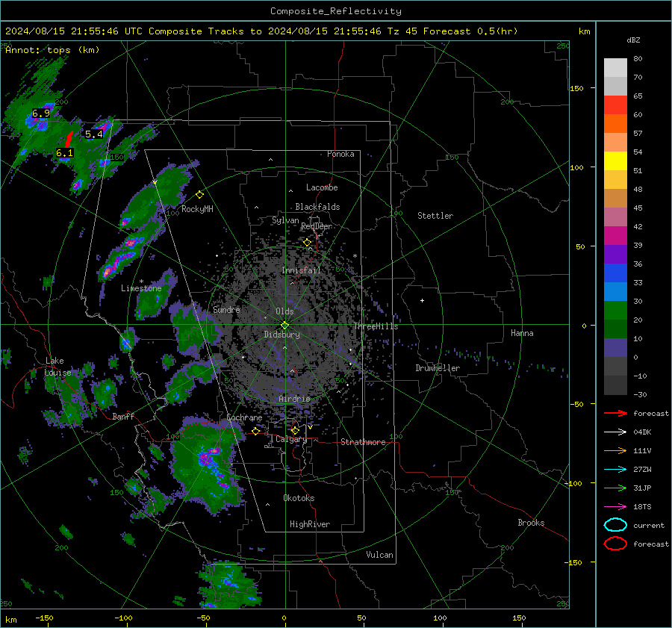Image resolution: width=672 pixels, height=628 pixels.
Task: Click the Ponoka city label
Action: [x=340, y=154]
